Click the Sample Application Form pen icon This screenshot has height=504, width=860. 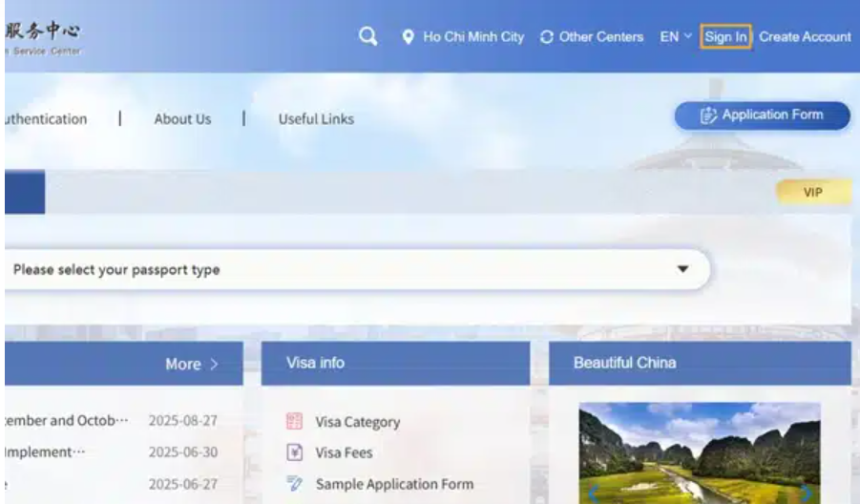(x=295, y=484)
